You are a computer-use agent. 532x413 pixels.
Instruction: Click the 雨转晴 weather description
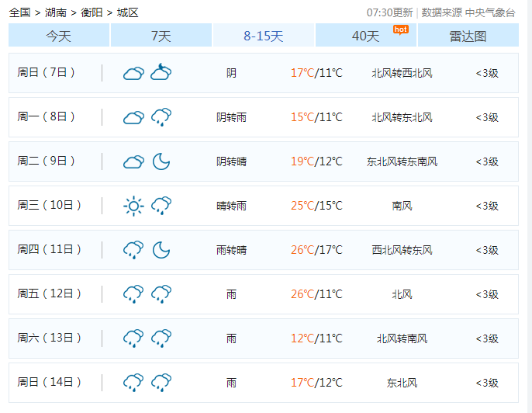pyautogui.click(x=231, y=250)
